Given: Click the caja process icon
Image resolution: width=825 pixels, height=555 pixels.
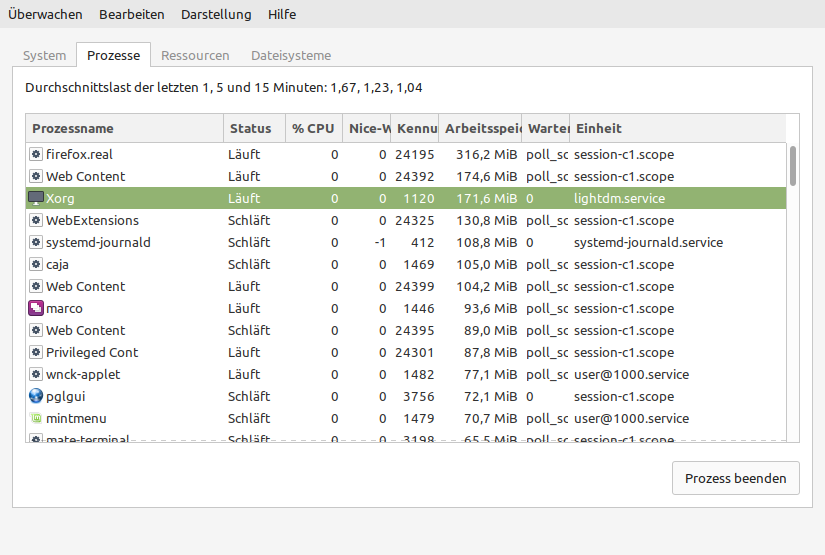Looking at the screenshot, I should pyautogui.click(x=36, y=264).
